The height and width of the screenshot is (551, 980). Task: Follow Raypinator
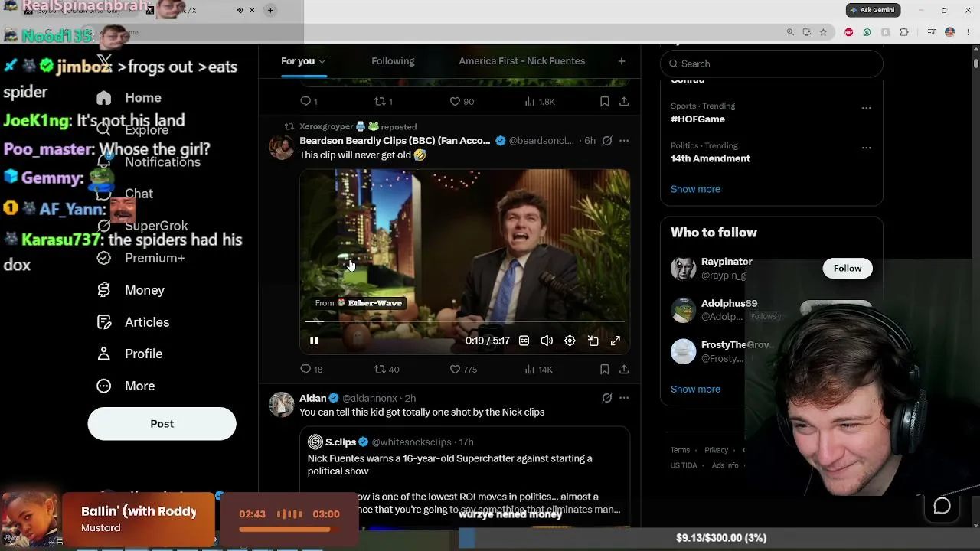[x=848, y=268]
